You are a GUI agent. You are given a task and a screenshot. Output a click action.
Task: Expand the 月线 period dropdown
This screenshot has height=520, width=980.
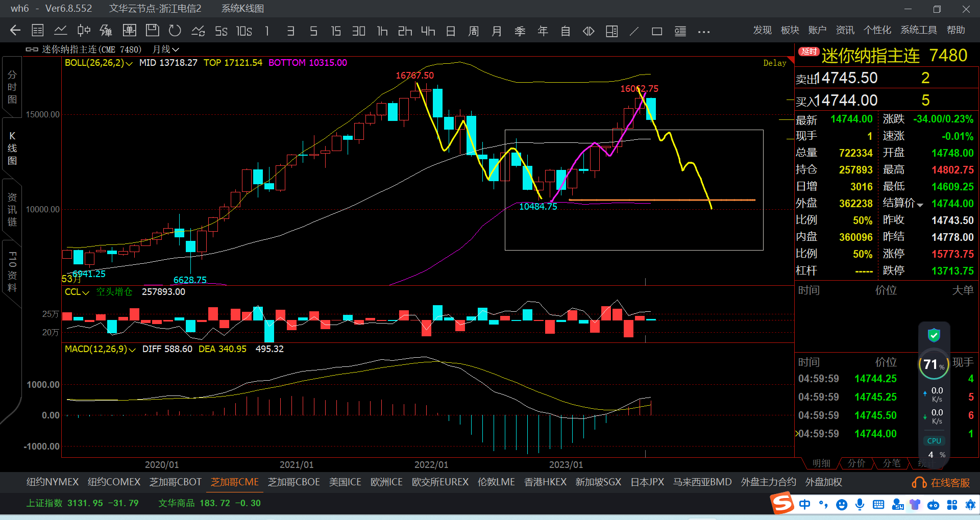[166, 49]
